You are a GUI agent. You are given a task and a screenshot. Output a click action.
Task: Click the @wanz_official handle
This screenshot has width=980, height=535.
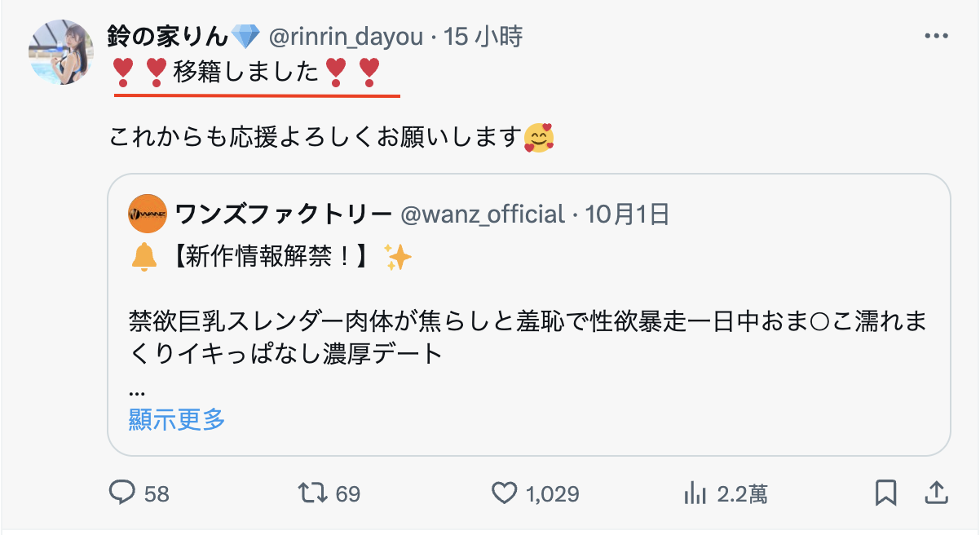(x=483, y=214)
